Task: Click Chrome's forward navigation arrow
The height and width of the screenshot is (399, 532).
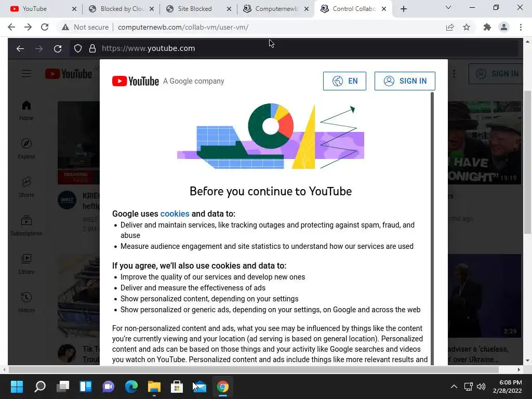Action: [x=28, y=27]
